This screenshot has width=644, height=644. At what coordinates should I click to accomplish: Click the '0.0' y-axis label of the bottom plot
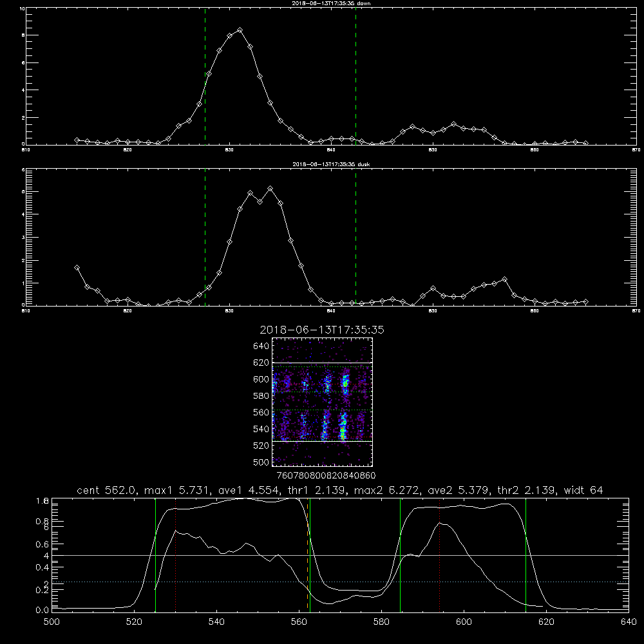coord(43,611)
